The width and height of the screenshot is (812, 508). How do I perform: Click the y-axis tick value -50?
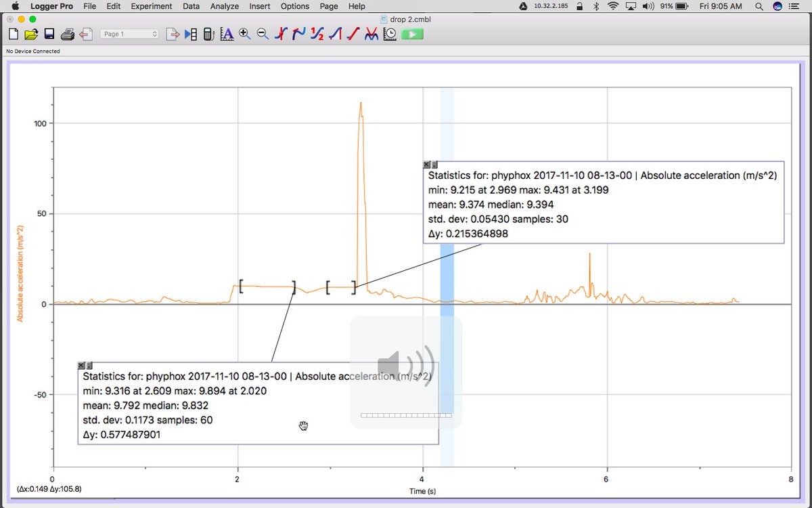pos(40,395)
